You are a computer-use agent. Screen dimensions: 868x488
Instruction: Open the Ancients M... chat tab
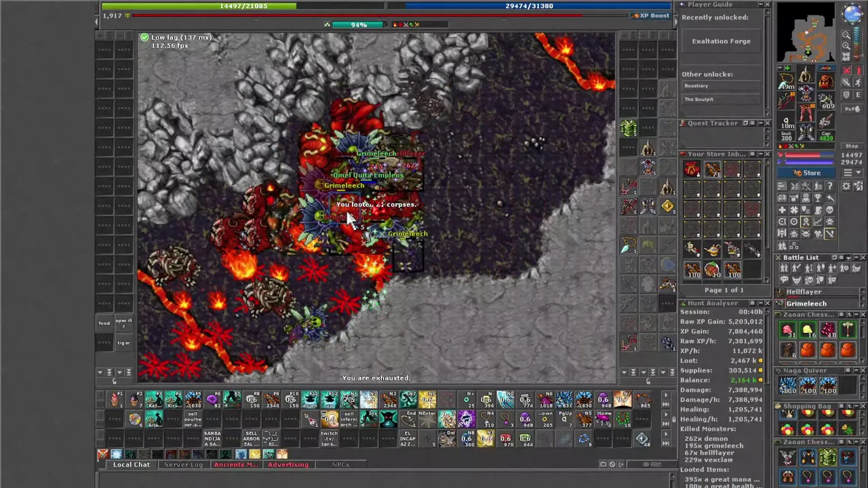236,464
